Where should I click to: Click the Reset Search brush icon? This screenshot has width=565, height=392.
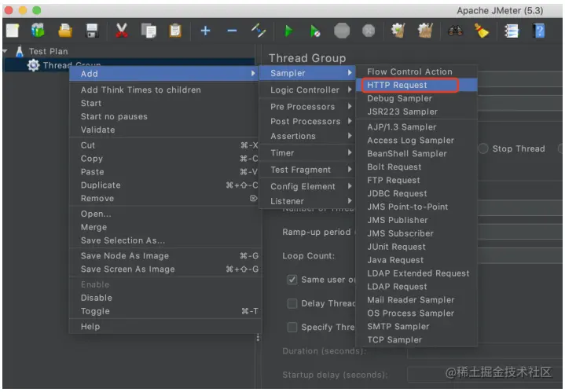[482, 31]
